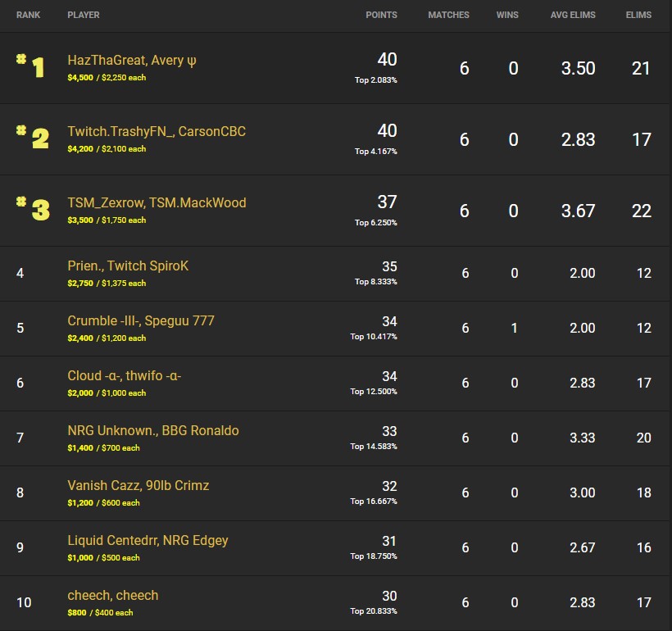Sort by the MATCHES column header

click(x=449, y=15)
